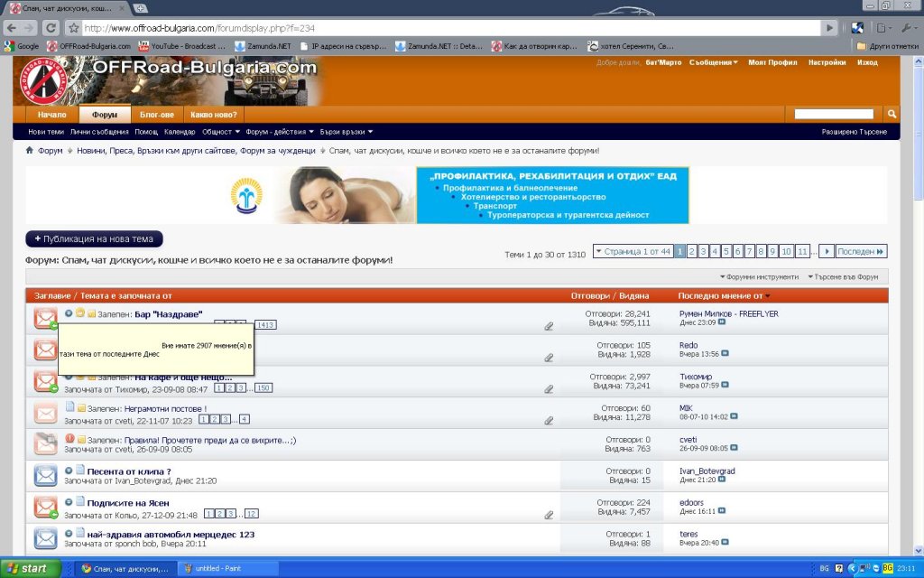Open the thread Подписите на Ясен

coord(128,502)
